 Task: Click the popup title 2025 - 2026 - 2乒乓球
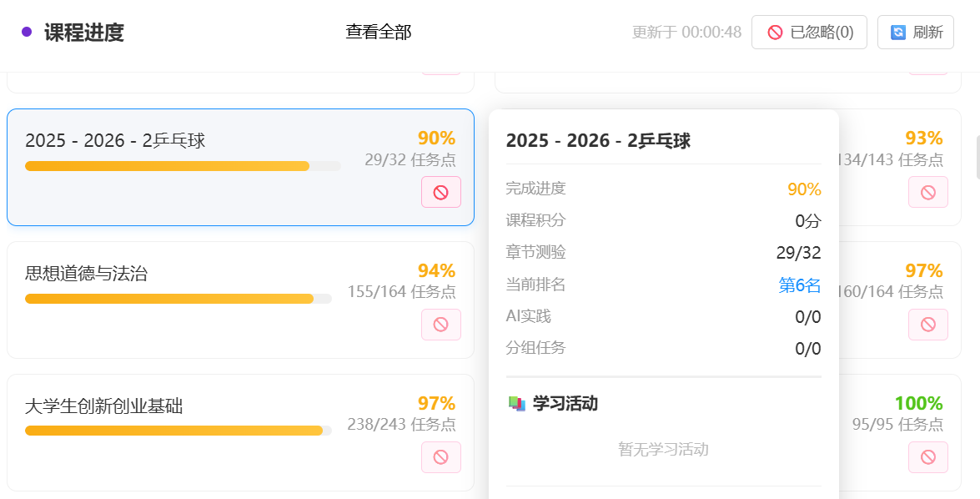pos(598,140)
